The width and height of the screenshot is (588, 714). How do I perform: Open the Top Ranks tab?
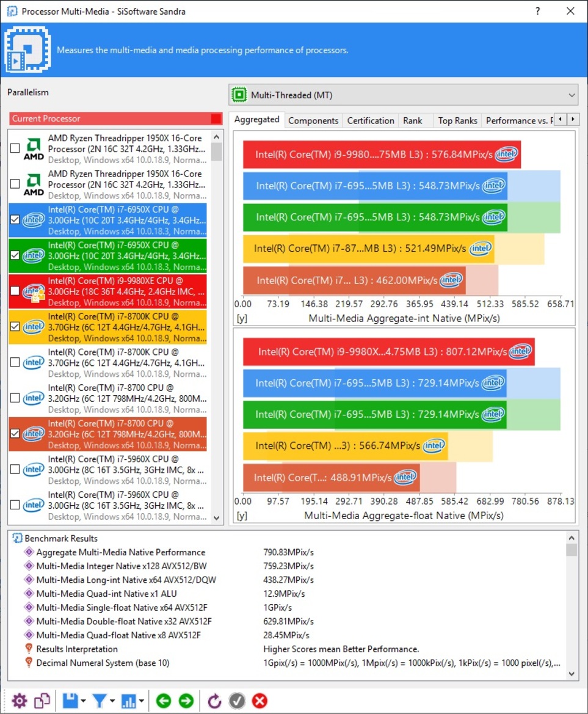pyautogui.click(x=457, y=121)
